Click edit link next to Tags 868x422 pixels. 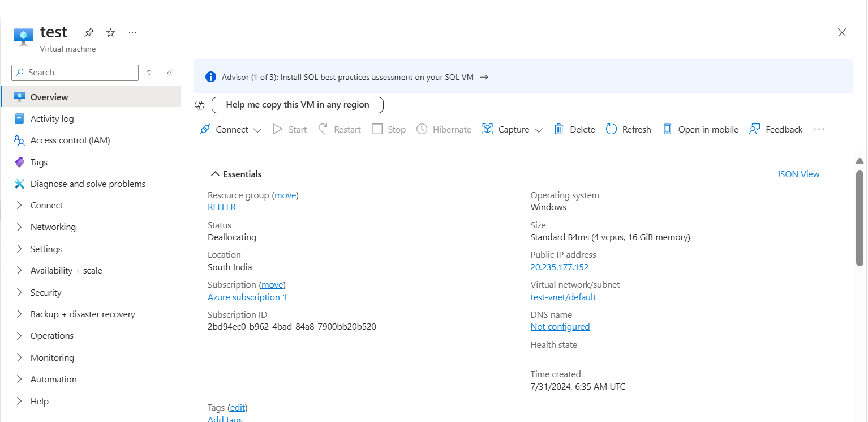coord(238,407)
